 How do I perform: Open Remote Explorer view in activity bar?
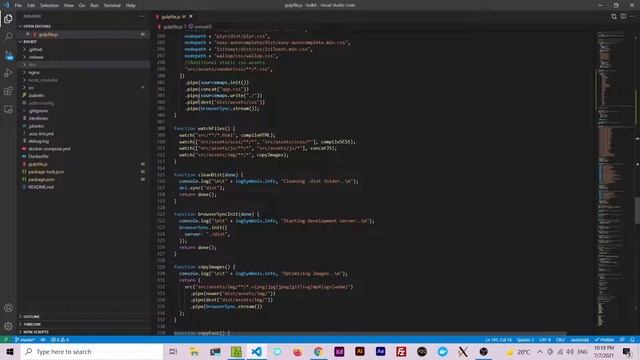(8, 109)
